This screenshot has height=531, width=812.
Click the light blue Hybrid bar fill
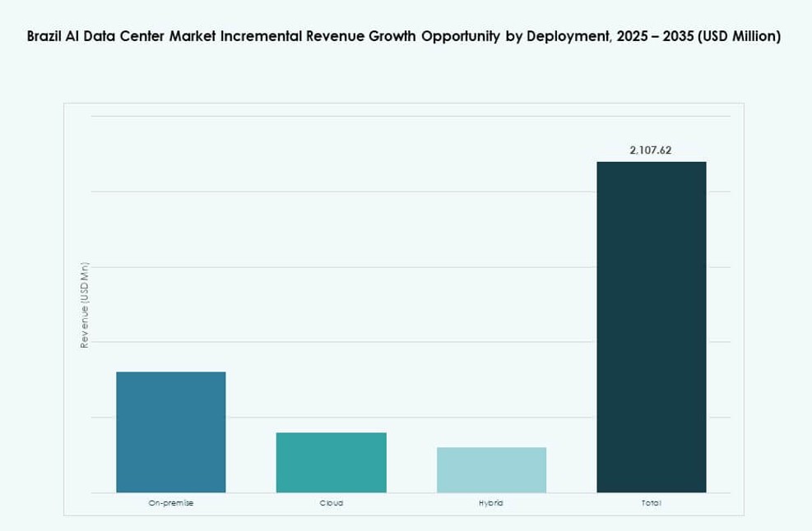pyautogui.click(x=492, y=470)
